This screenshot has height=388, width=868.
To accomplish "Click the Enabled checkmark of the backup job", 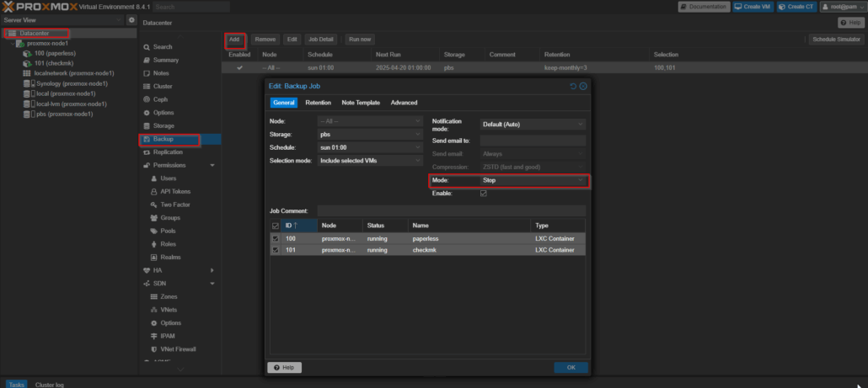I will pyautogui.click(x=239, y=67).
